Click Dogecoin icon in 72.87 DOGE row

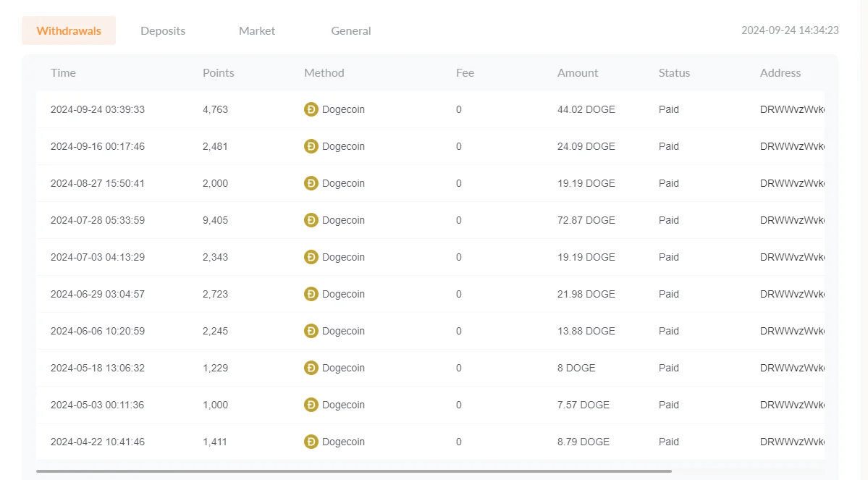311,220
